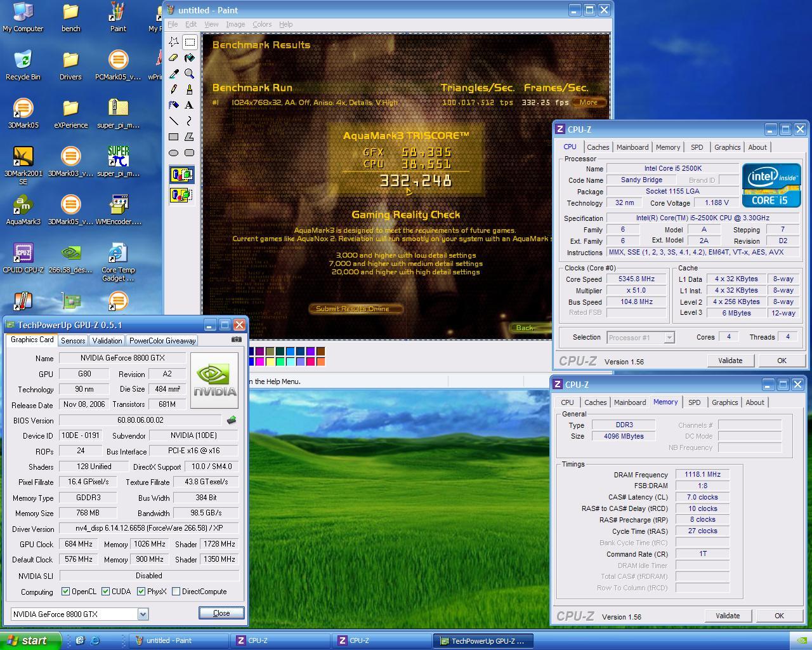Select the Free-Form Select tool in Paint

(x=174, y=42)
